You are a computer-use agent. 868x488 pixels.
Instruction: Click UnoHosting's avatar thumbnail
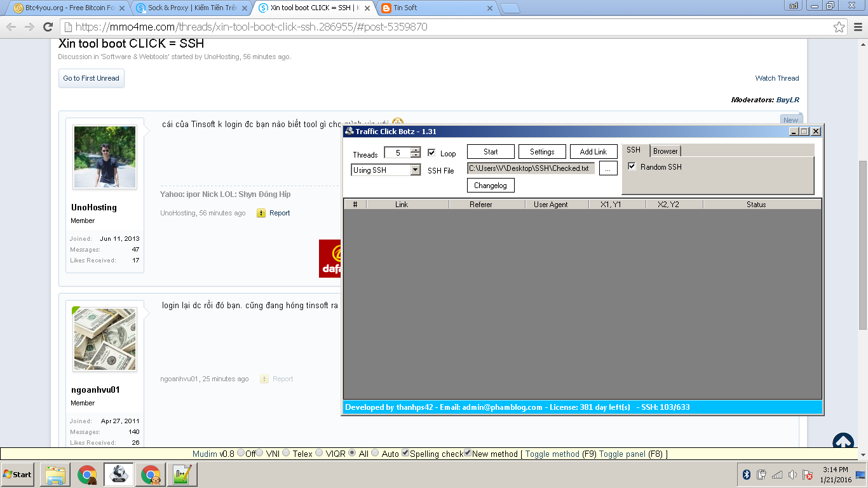pos(105,156)
